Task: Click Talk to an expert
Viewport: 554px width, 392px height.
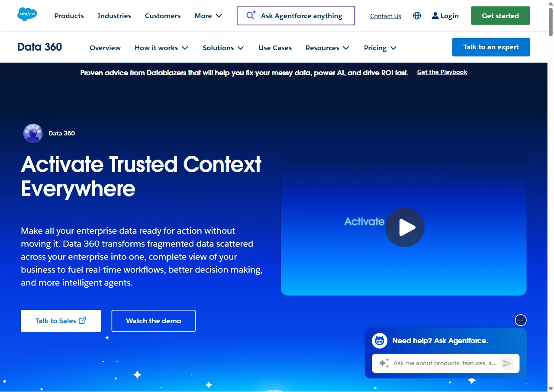Action: click(491, 47)
